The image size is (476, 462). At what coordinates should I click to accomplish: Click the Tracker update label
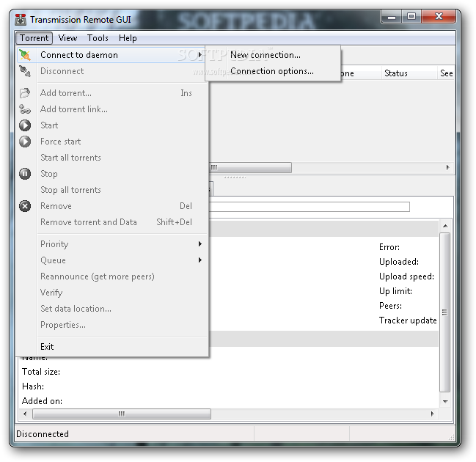point(408,320)
